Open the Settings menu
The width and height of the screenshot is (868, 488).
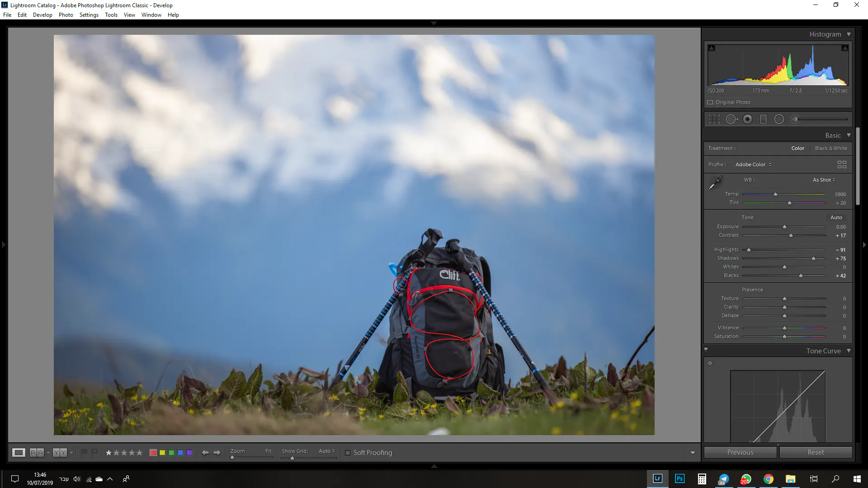coord(89,15)
